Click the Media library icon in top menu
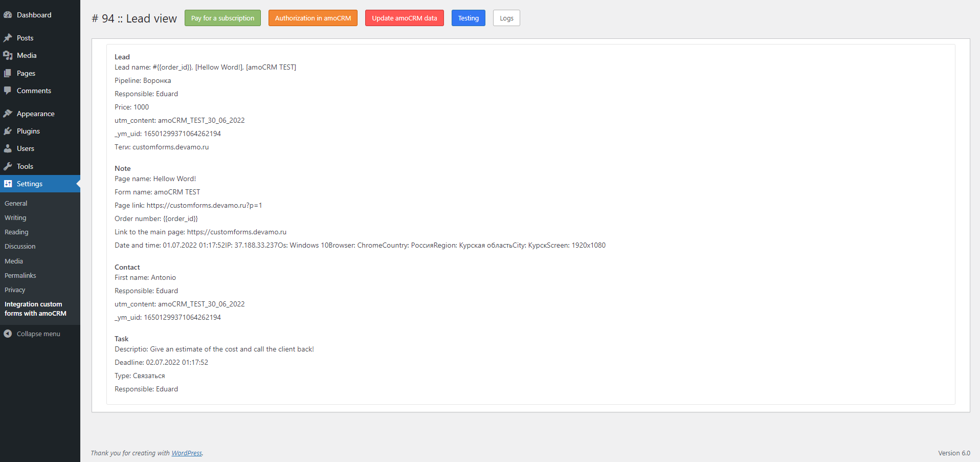Screen dimensions: 980x462 [x=8, y=55]
